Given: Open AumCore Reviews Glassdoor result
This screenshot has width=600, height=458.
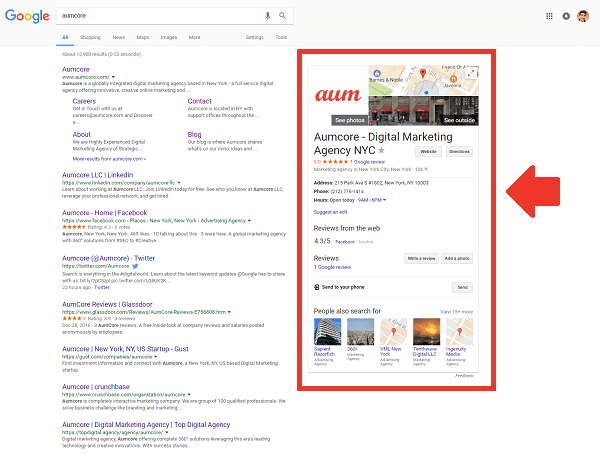Looking at the screenshot, I should coord(107,304).
